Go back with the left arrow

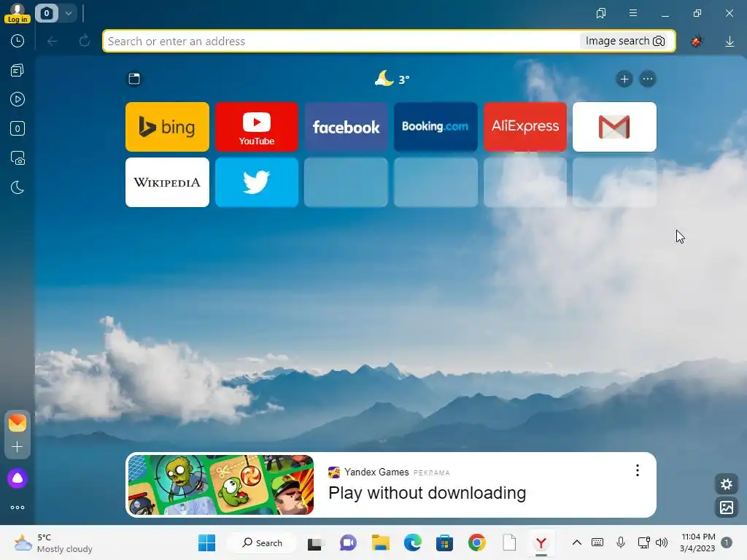53,42
